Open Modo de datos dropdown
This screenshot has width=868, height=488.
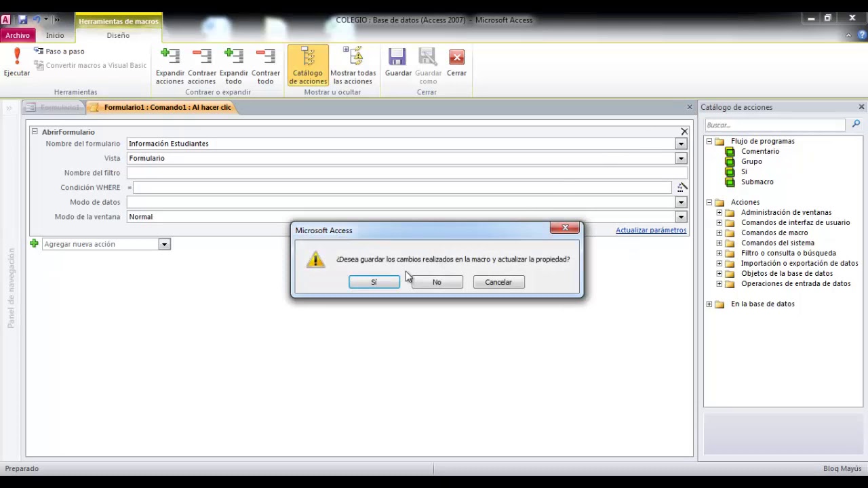tap(681, 202)
